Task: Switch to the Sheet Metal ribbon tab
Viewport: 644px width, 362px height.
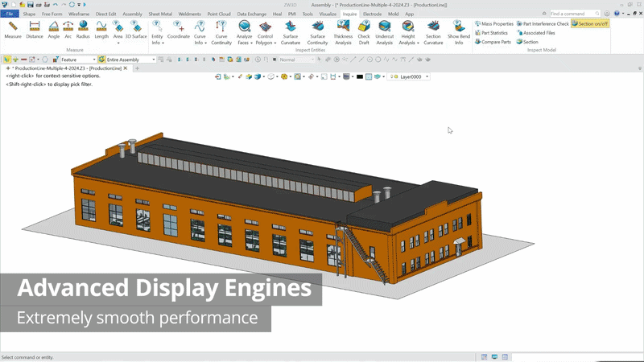Action: pyautogui.click(x=160, y=14)
